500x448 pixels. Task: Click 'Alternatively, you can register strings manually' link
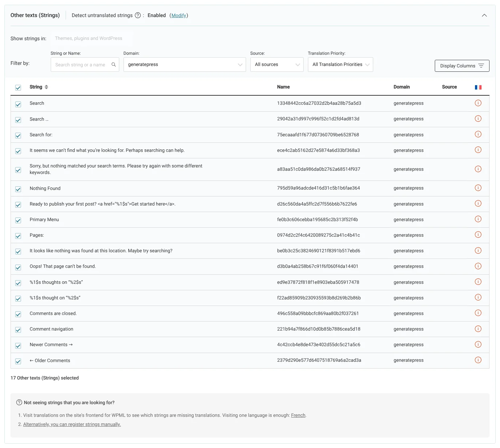72,424
